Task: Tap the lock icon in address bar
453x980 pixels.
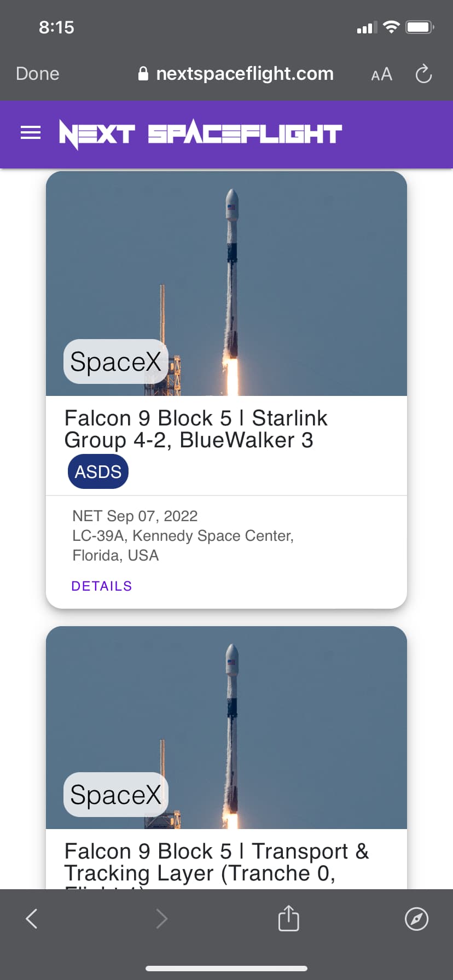Action: [x=143, y=74]
